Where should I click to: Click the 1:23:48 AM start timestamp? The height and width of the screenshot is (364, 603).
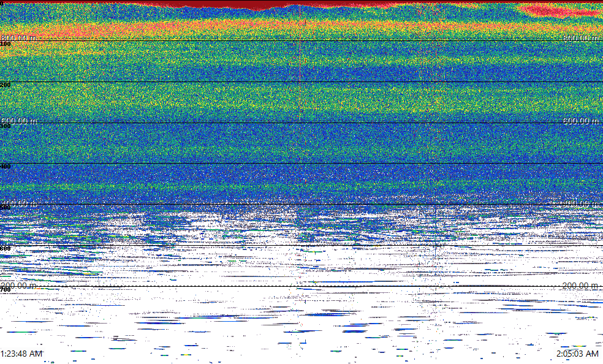[21, 354]
